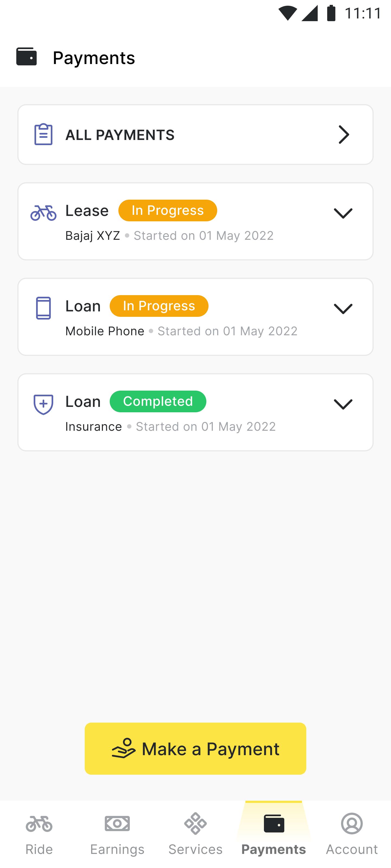Click the hand-coin icon on Make a Payment
Viewport: 391px width, 868px height.
tap(124, 748)
